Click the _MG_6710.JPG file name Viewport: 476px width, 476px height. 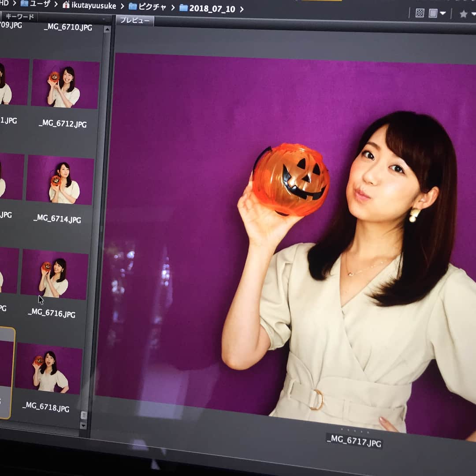pyautogui.click(x=68, y=27)
